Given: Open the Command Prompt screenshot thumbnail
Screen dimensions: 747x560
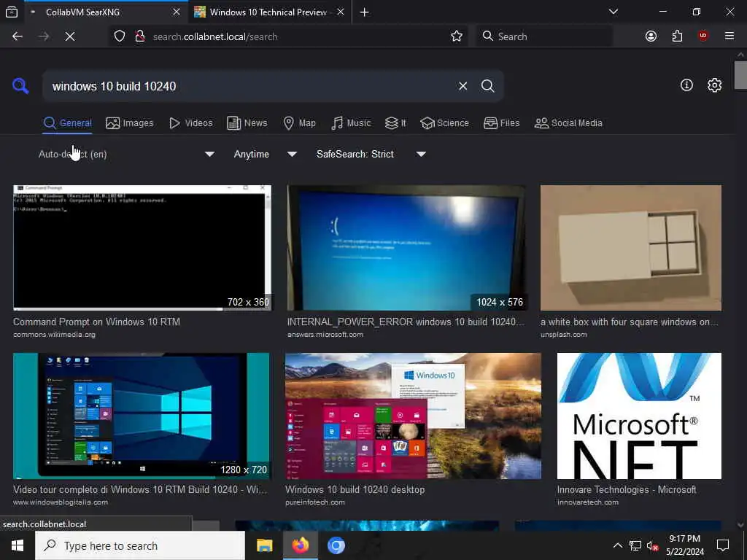Looking at the screenshot, I should (x=142, y=248).
